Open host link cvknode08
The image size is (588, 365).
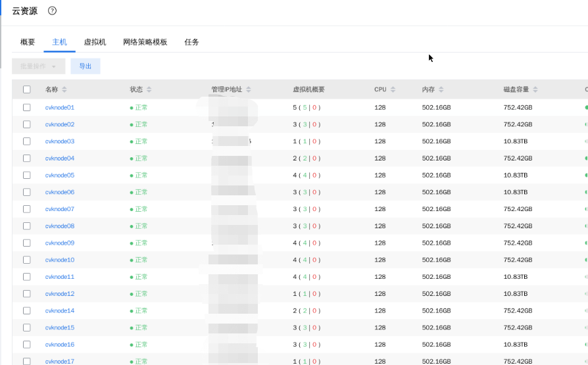click(60, 226)
